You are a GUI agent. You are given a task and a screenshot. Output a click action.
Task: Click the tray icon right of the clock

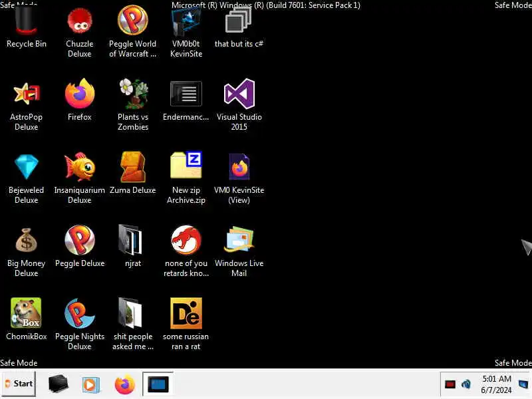[x=523, y=384]
